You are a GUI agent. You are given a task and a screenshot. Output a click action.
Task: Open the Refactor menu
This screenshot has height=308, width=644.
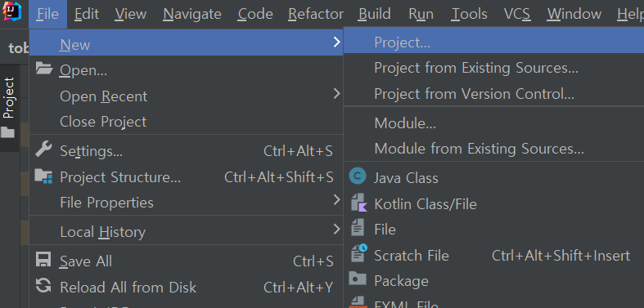tap(316, 14)
